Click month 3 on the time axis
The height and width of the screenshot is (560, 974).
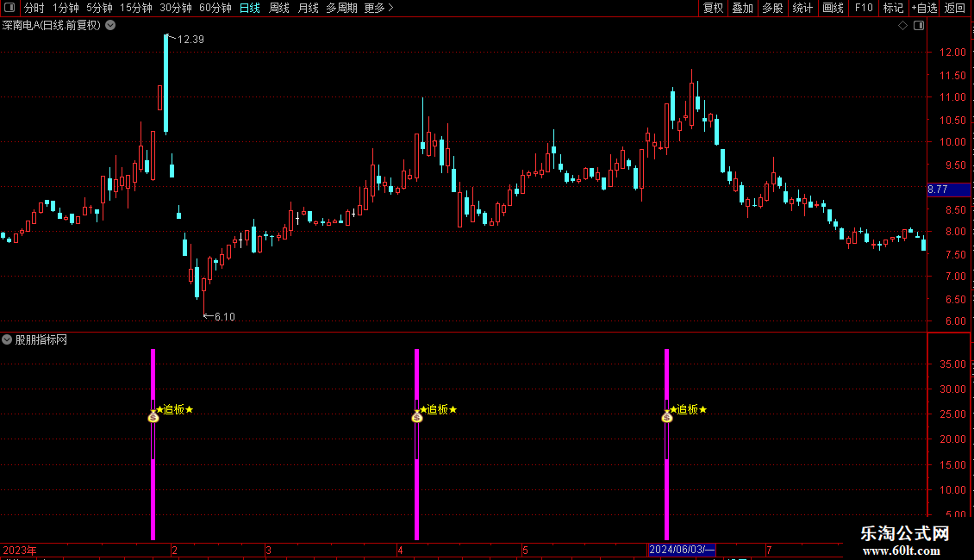(268, 550)
